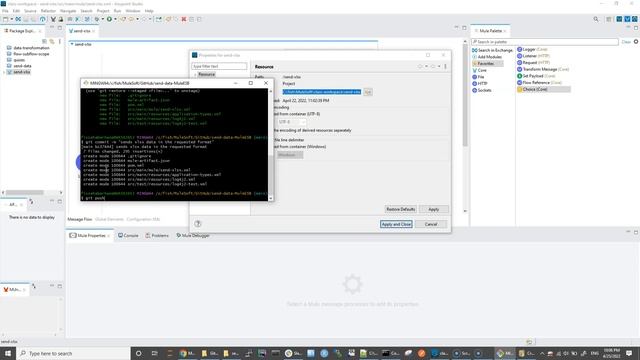640x360 pixels.
Task: Open the Edit menu
Action: click(16, 11)
